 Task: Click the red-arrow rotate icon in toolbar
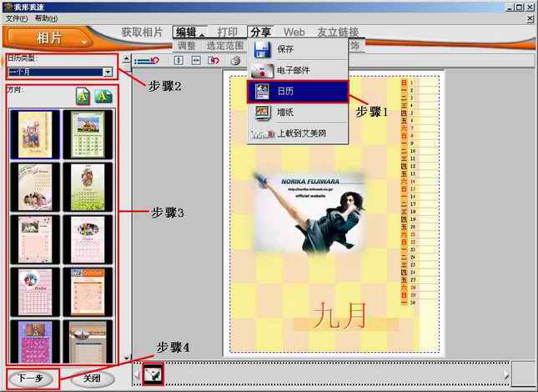[214, 60]
